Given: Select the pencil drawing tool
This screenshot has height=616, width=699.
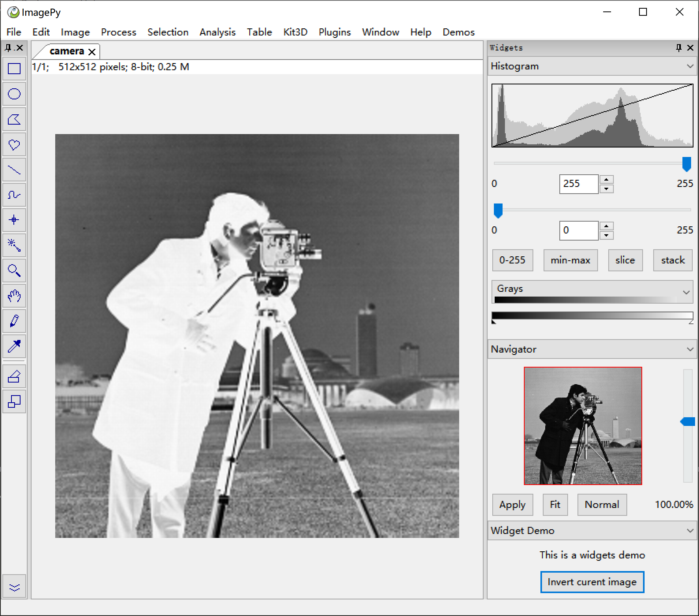Looking at the screenshot, I should 14,321.
